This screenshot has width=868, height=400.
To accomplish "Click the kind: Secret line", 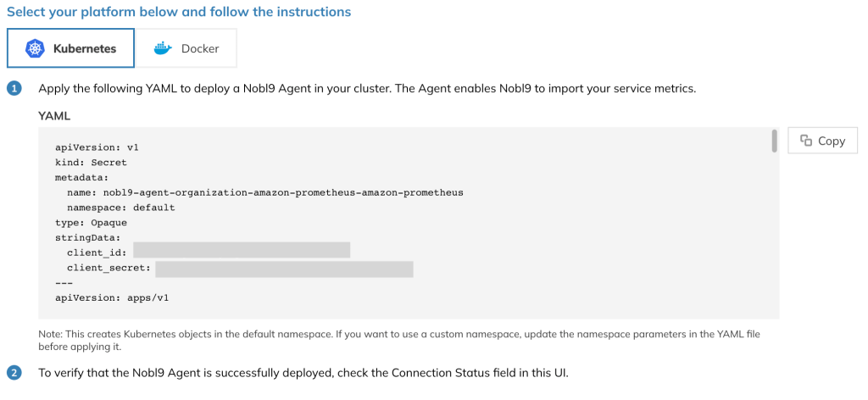I will (91, 163).
